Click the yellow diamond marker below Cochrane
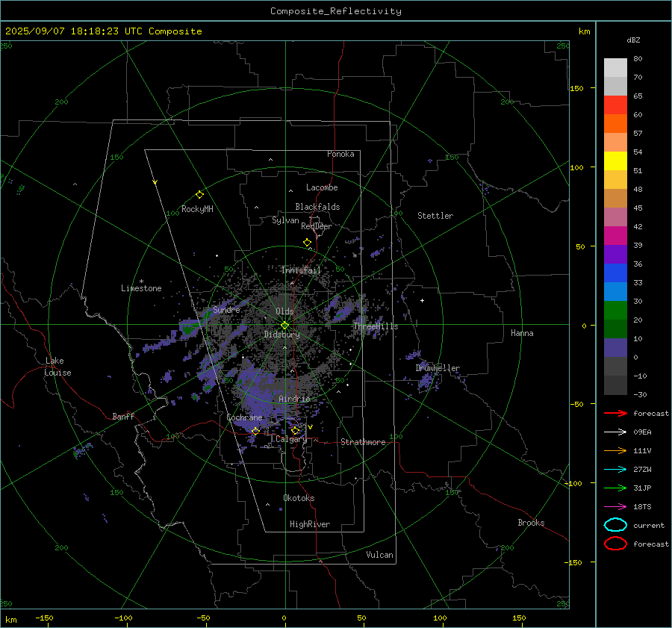Image resolution: width=672 pixels, height=628 pixels. [255, 431]
